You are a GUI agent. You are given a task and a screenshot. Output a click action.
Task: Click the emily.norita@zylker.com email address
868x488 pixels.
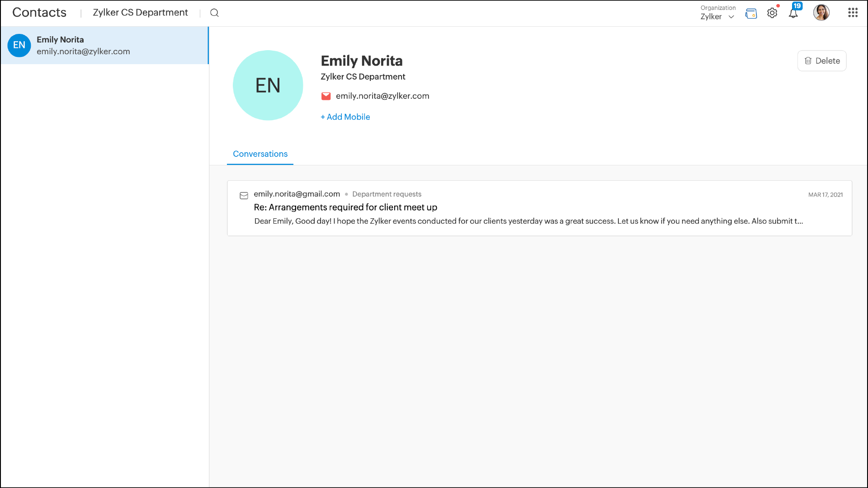click(x=382, y=96)
